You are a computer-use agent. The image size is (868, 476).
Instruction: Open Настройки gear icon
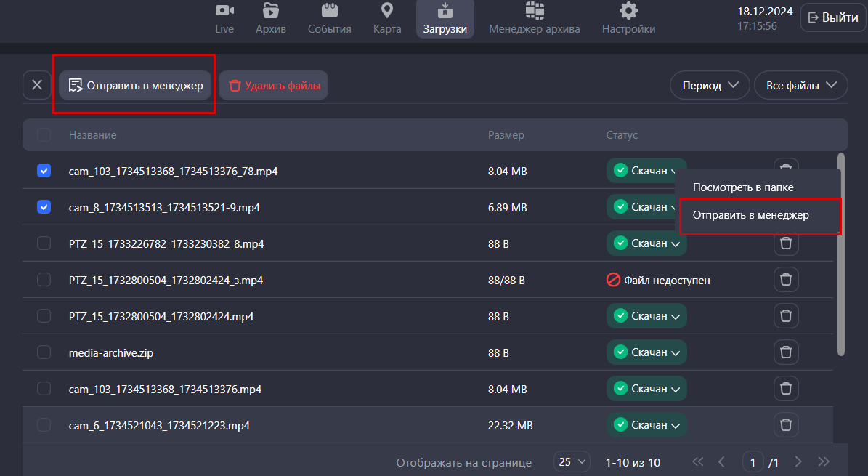coord(628,11)
